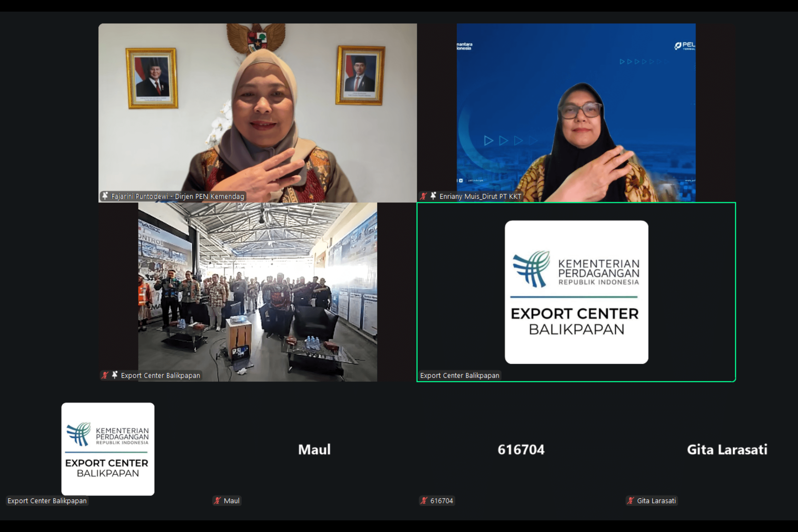Screen dimensions: 798x532
Task: Click the pin icon beside Fajarini Puntodewi's name
Action: [105, 196]
